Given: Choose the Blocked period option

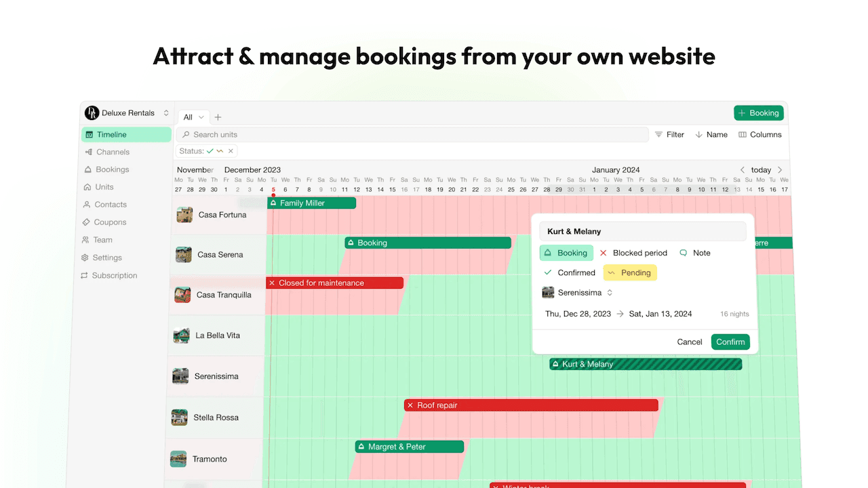Looking at the screenshot, I should [633, 253].
